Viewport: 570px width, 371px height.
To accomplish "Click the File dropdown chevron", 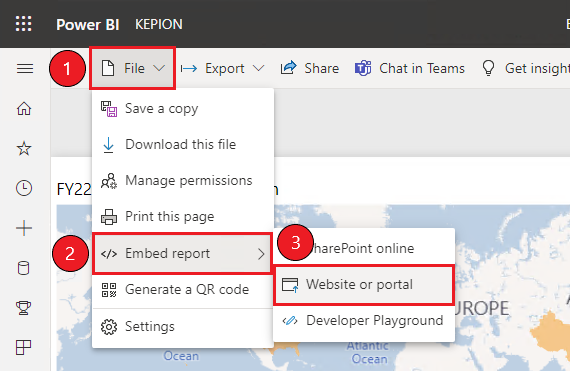I will click(159, 68).
